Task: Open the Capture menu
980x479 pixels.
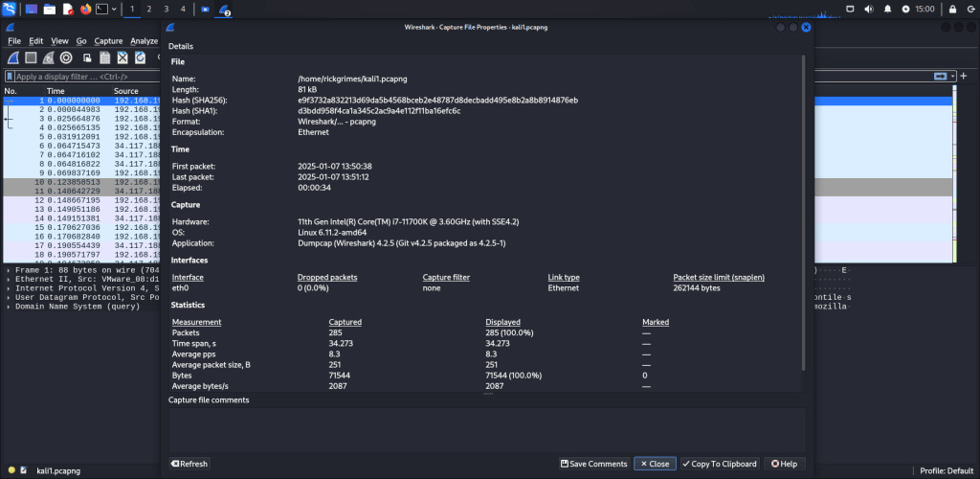Action: 108,41
